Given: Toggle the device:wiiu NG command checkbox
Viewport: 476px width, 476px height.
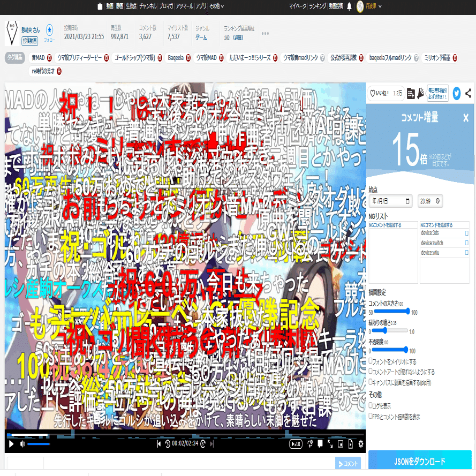Looking at the screenshot, I should click(466, 253).
